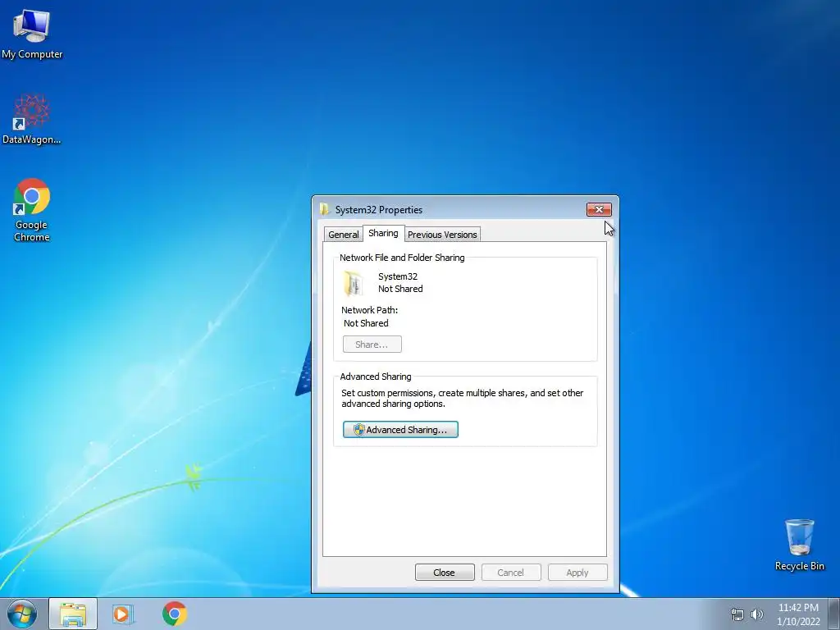Click the System32 shared folder icon
Image resolution: width=840 pixels, height=630 pixels.
[x=354, y=282]
